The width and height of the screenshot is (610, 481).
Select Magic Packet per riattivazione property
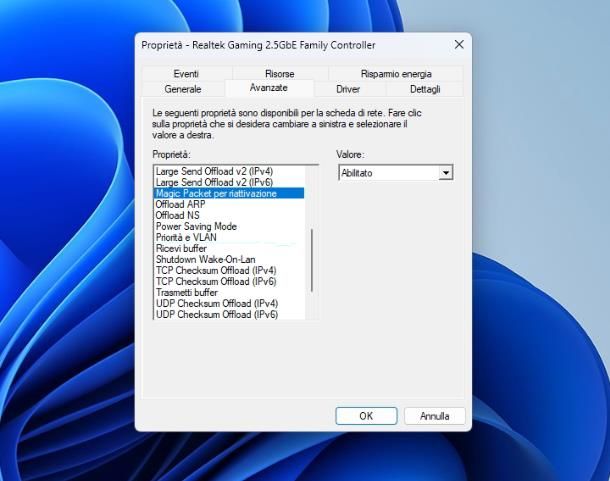229,193
